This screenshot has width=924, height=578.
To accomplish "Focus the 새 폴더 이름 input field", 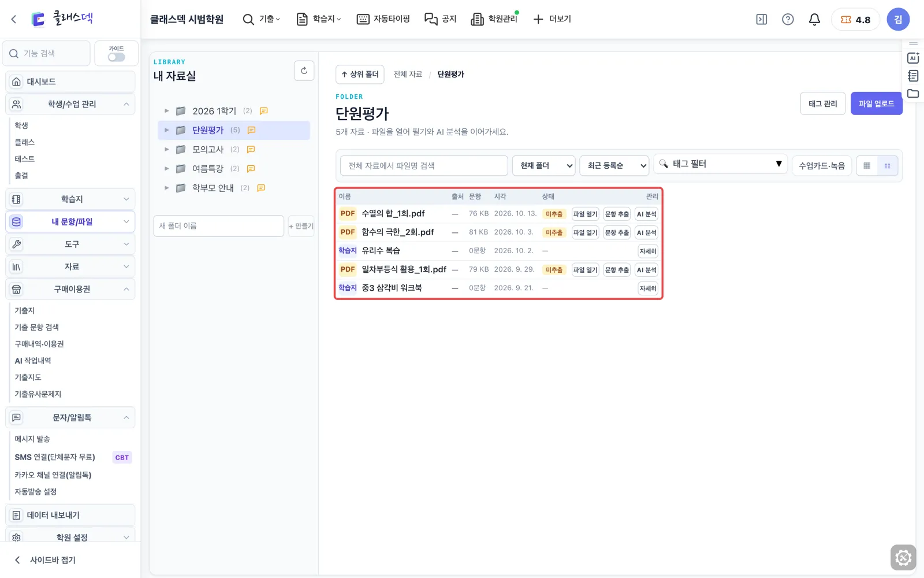I will pyautogui.click(x=219, y=226).
